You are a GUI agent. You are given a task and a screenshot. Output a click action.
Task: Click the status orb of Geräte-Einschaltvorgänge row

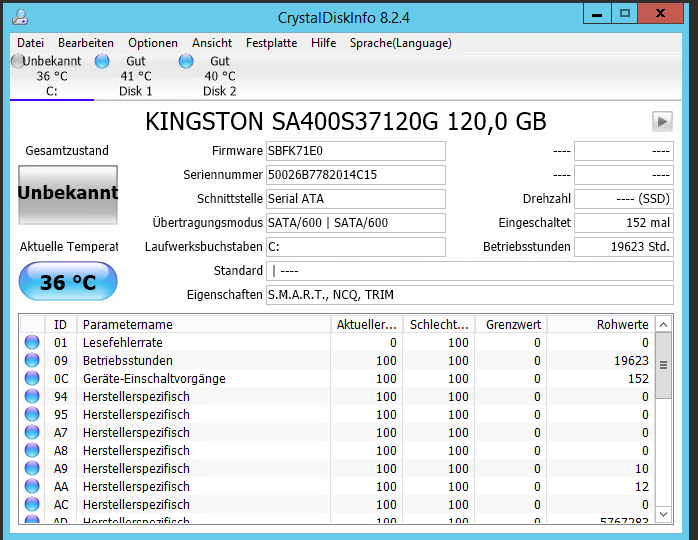click(32, 378)
